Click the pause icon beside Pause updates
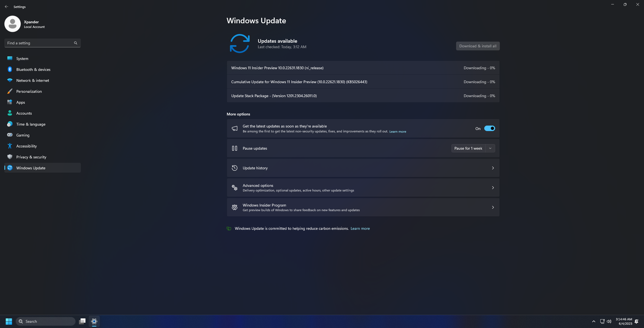644x328 pixels. (x=234, y=148)
